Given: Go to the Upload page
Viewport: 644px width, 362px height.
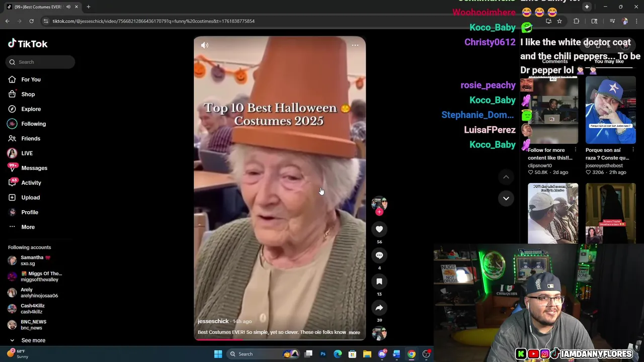Looking at the screenshot, I should coord(24,198).
